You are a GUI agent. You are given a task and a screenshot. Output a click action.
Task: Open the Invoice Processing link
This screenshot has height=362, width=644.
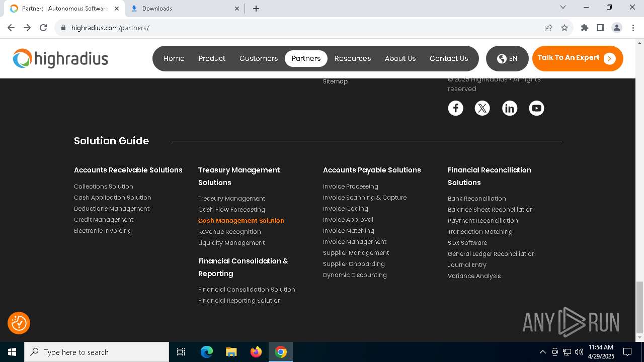coord(351,187)
